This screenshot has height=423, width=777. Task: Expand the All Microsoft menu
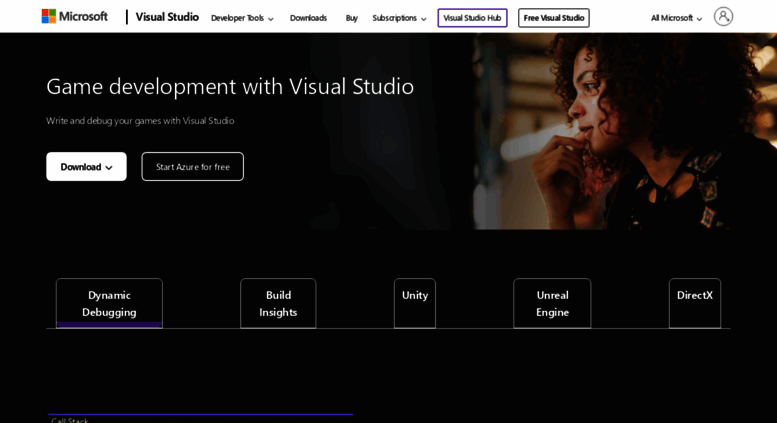pos(676,18)
